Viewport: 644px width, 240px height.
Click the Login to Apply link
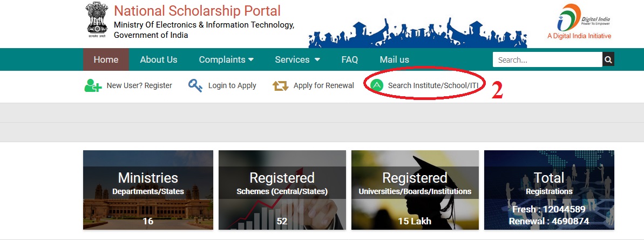point(232,85)
